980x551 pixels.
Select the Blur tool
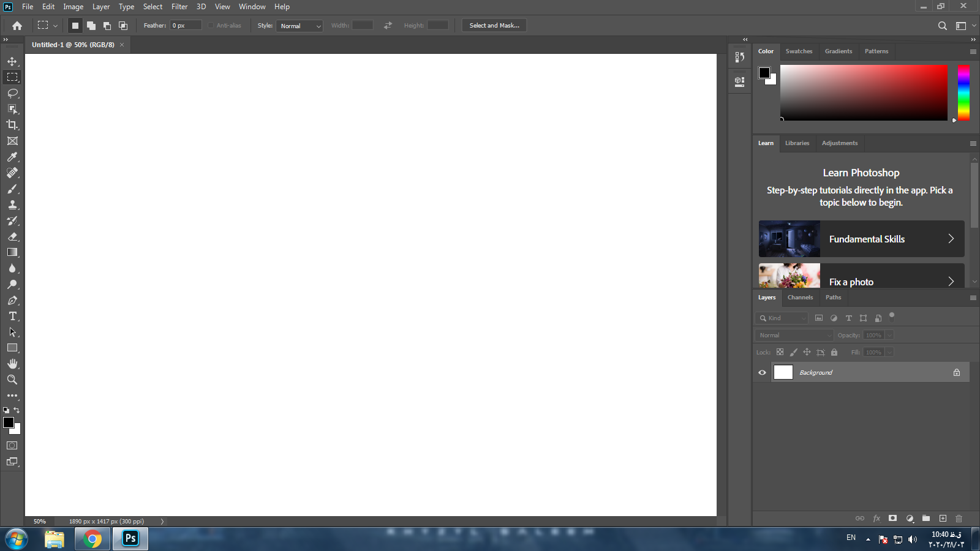click(12, 268)
